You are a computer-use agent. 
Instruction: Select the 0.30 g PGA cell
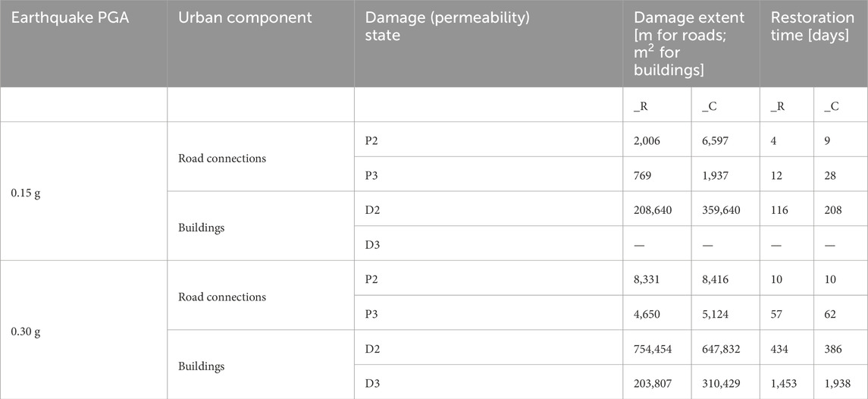[x=25, y=331]
